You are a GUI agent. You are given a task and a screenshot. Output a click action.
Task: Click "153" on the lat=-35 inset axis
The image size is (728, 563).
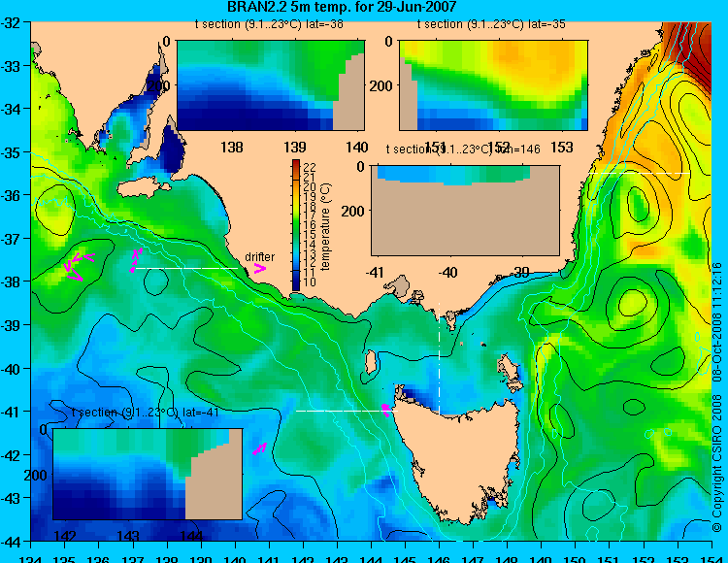point(562,148)
